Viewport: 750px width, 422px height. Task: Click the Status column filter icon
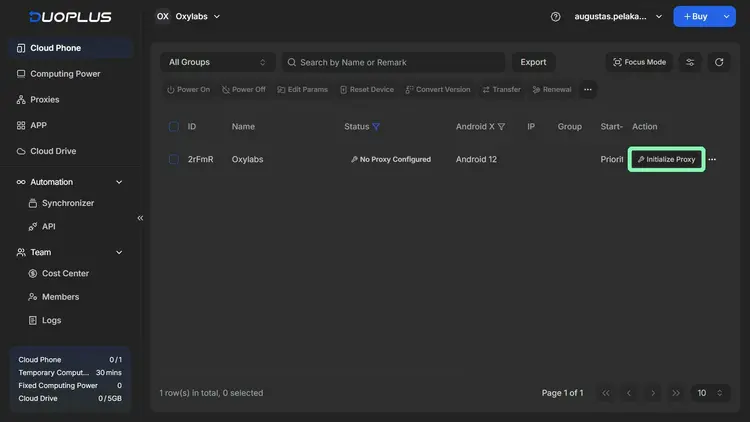[x=377, y=127]
